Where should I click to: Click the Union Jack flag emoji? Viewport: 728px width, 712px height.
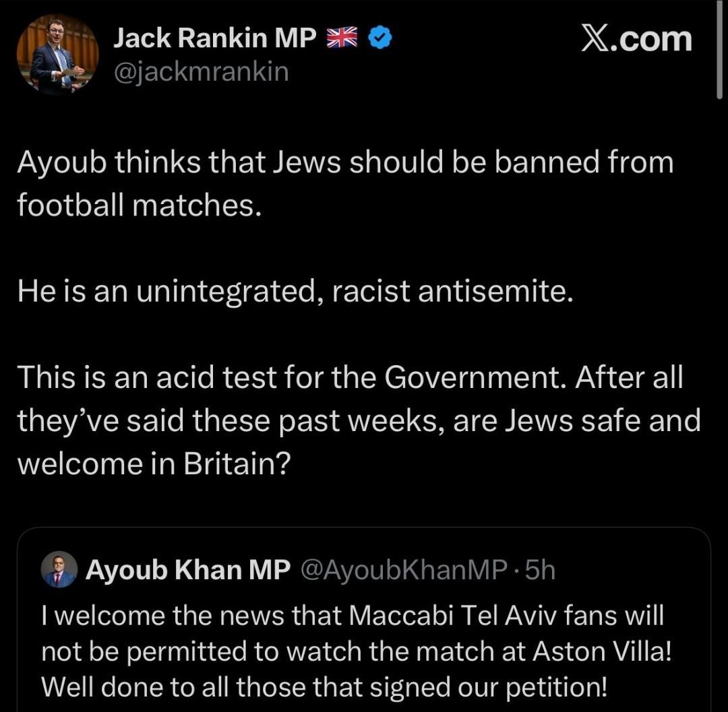[x=342, y=39]
